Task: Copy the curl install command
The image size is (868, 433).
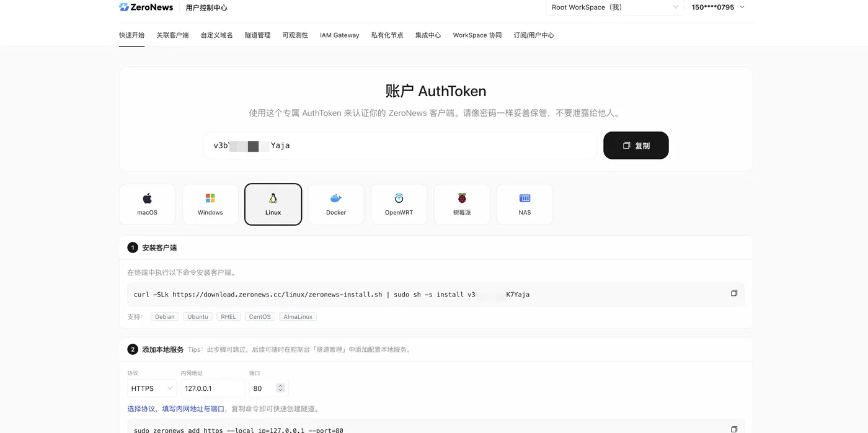Action: (x=734, y=293)
